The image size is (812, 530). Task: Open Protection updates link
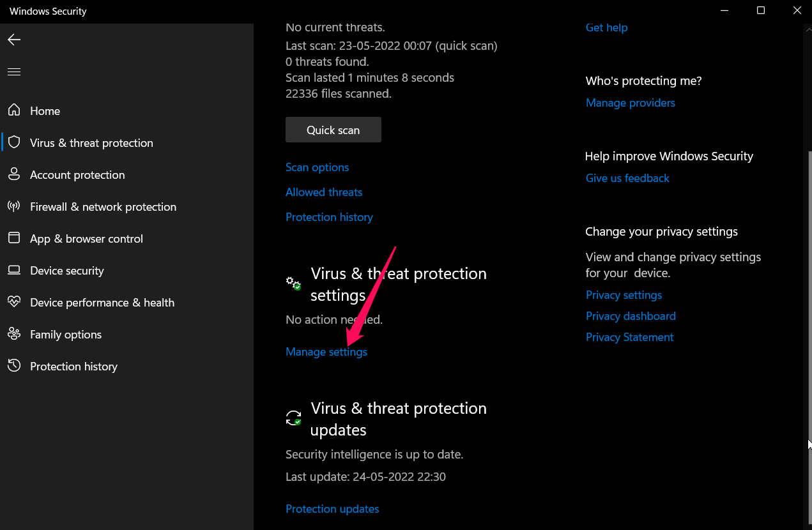coord(332,509)
